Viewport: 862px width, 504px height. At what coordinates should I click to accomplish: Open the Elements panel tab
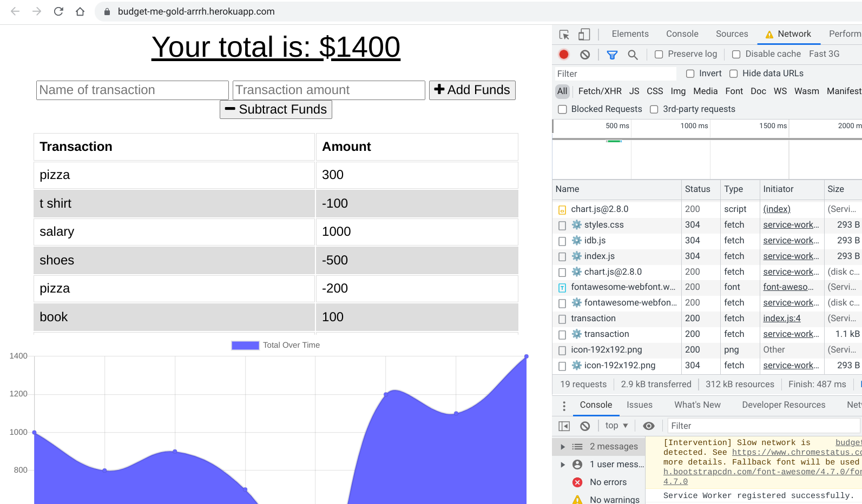pyautogui.click(x=630, y=34)
